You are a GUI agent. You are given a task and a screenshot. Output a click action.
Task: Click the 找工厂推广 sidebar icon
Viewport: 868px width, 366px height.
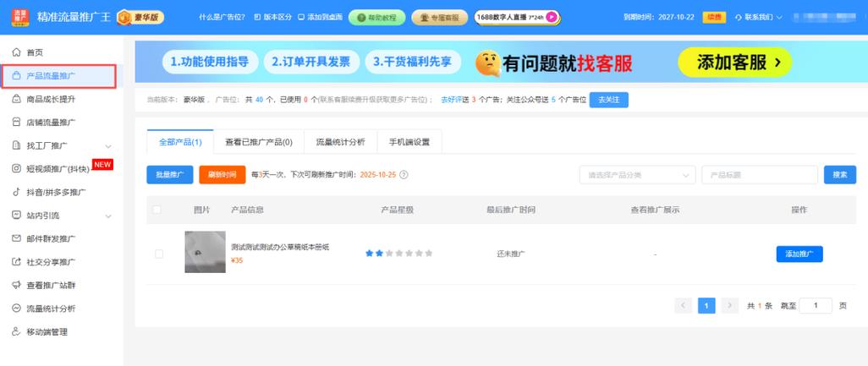point(17,145)
